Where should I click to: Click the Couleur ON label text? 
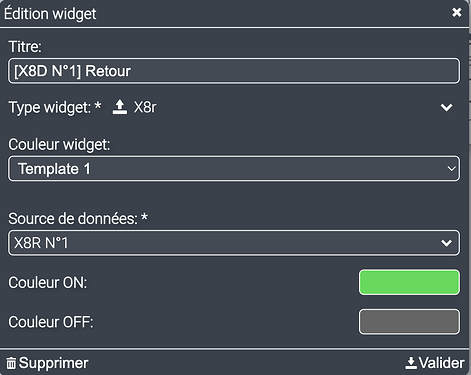tap(48, 283)
